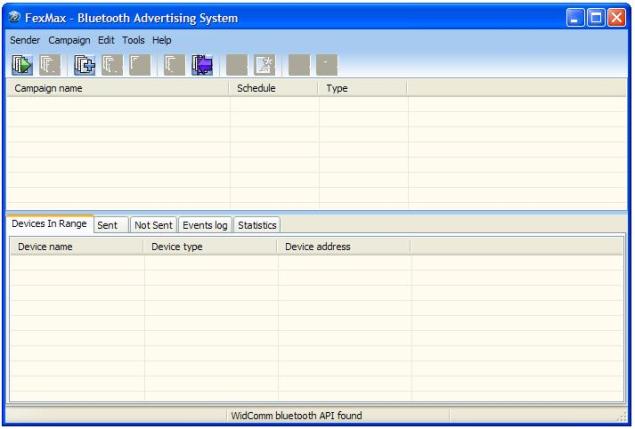Switch to the Sent tab
Viewport: 635px width, 429px height.
111,225
